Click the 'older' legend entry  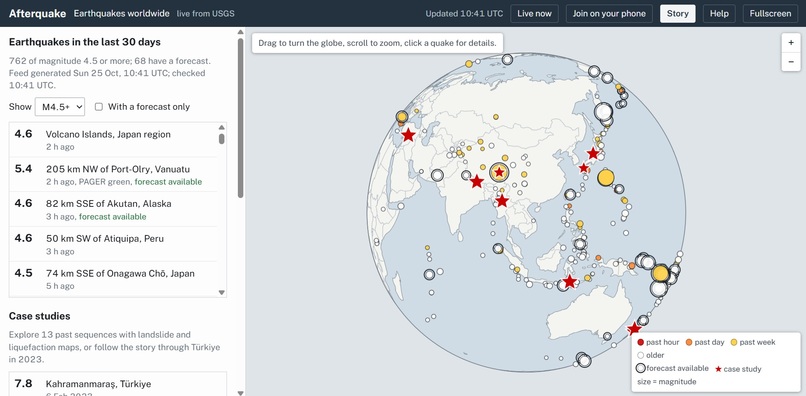coord(651,355)
